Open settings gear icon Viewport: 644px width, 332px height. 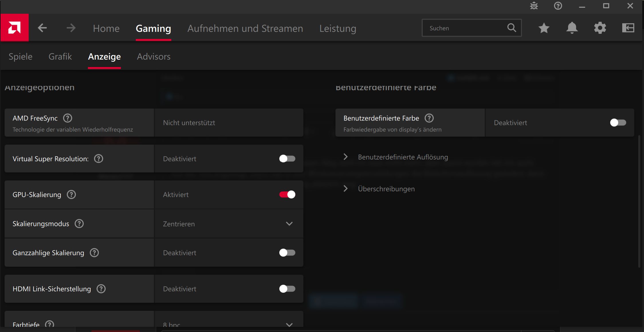pos(600,28)
